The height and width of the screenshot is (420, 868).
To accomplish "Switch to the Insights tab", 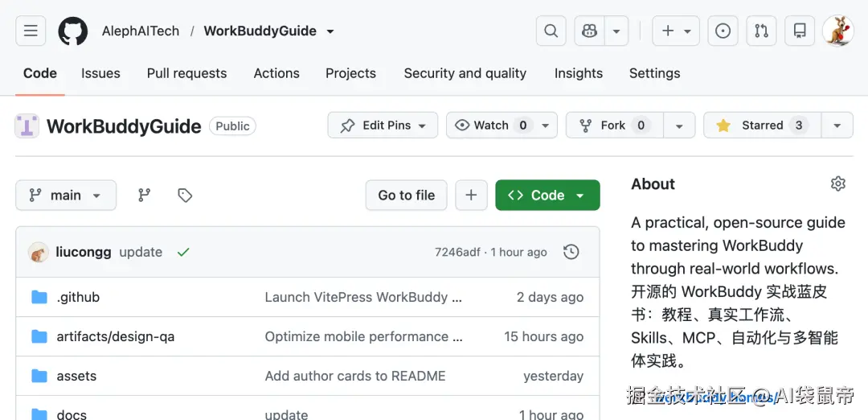I will [579, 73].
